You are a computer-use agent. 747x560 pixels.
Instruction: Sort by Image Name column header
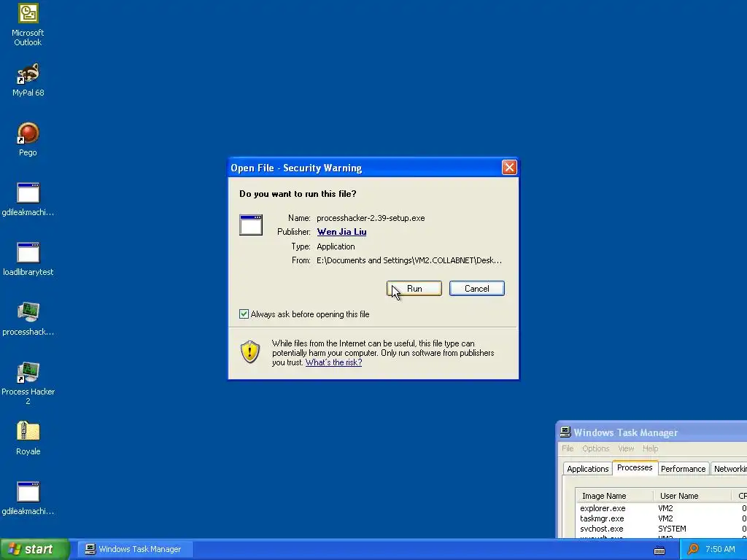[x=614, y=496]
